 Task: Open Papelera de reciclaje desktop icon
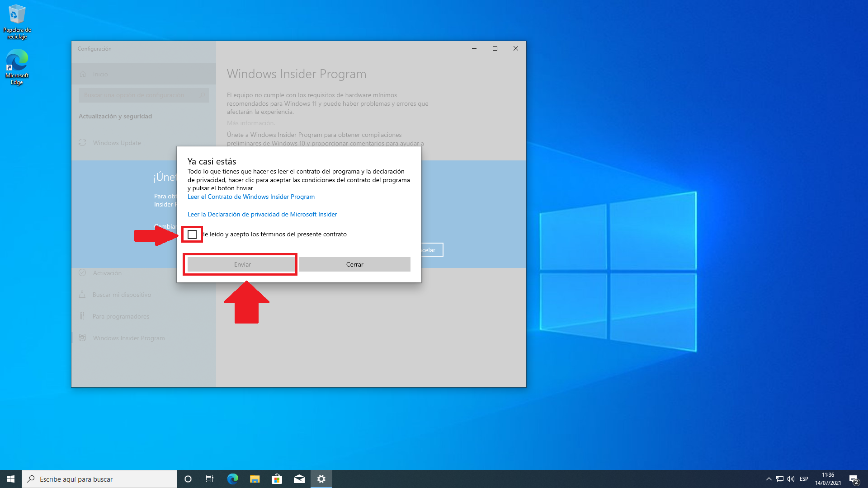click(17, 22)
